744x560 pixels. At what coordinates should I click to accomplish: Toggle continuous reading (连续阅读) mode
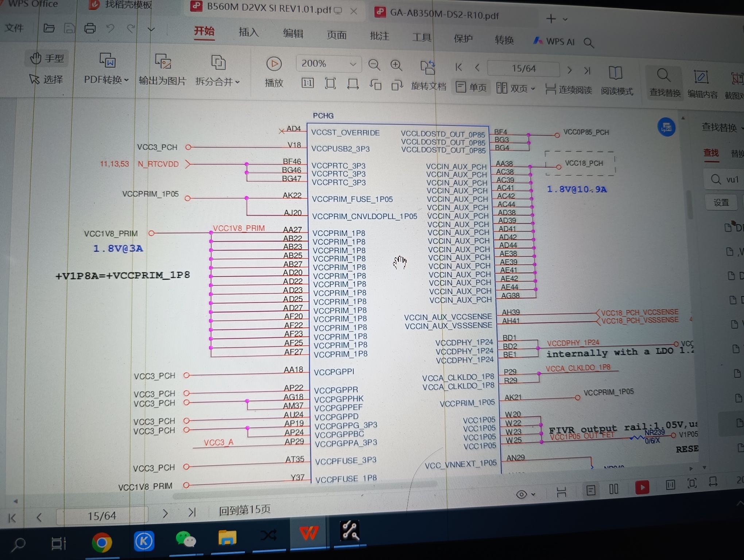[x=569, y=89]
